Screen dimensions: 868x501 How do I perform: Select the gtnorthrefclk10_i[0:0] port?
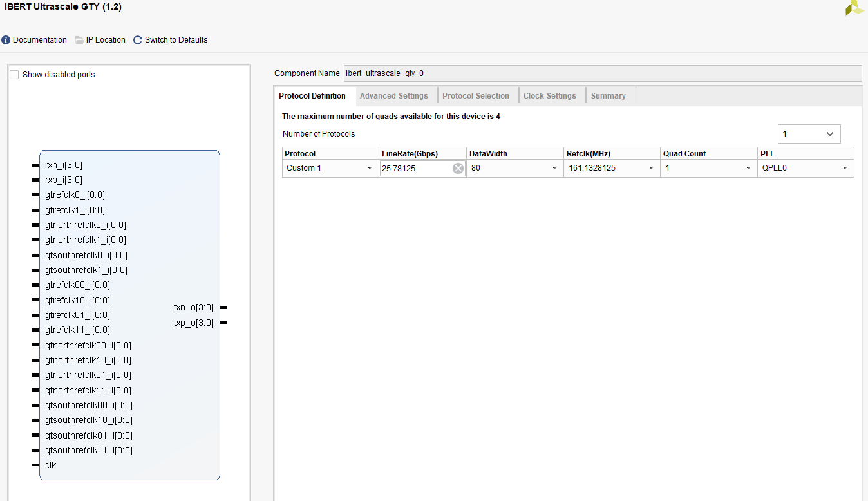(x=88, y=361)
